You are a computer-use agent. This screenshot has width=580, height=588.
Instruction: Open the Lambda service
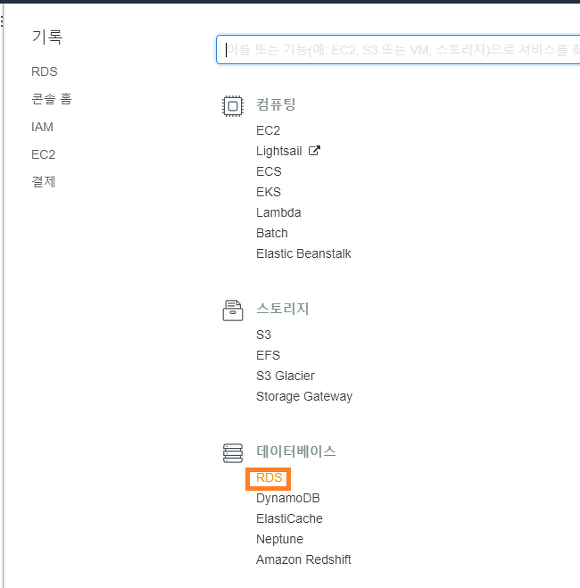(x=279, y=213)
